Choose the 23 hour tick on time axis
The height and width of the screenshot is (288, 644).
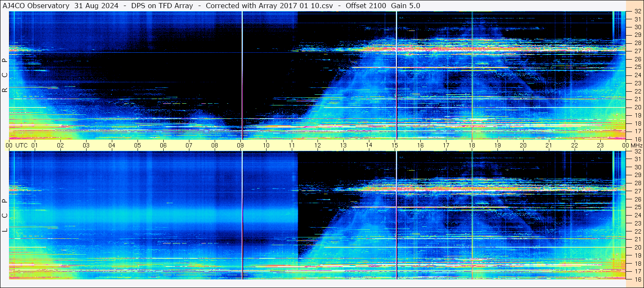600,145
